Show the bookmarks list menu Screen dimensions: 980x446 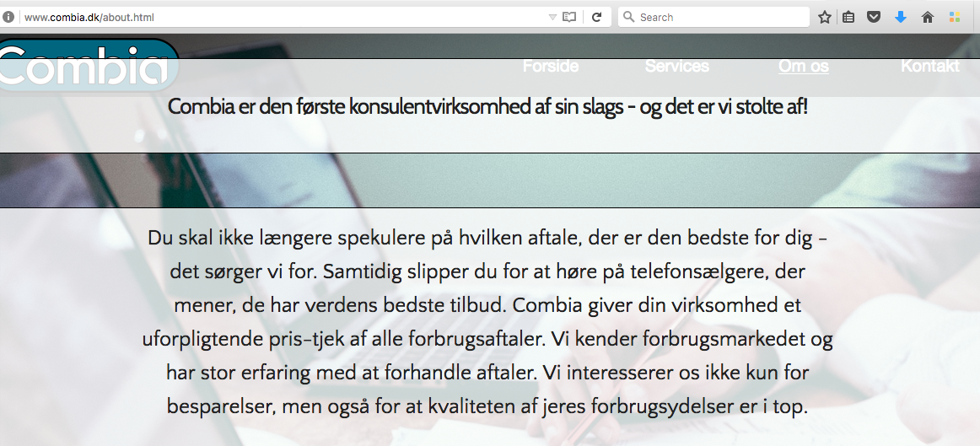pyautogui.click(x=849, y=17)
